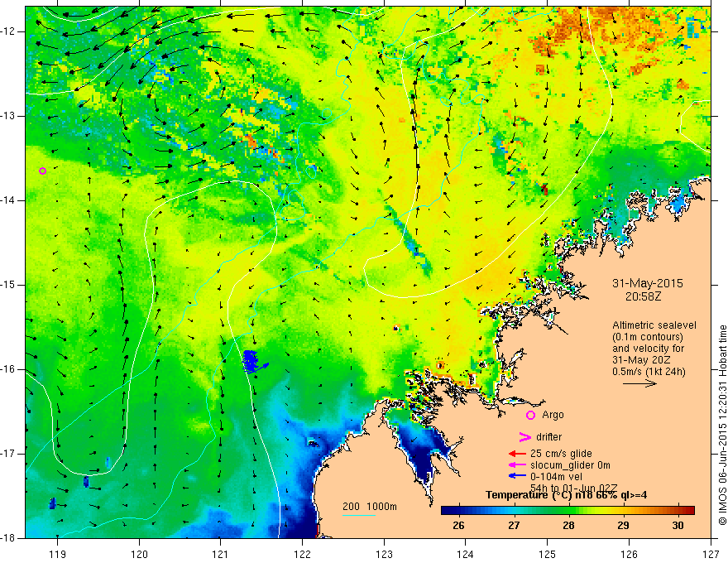
Task: Click the 'drifter' legend label
Action: [x=548, y=436]
